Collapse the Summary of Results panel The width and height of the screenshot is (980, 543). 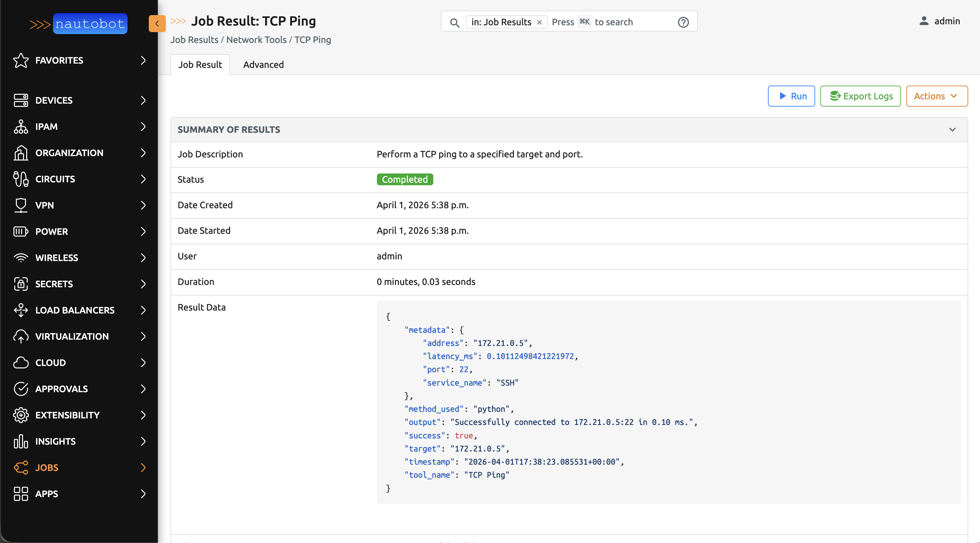point(952,130)
